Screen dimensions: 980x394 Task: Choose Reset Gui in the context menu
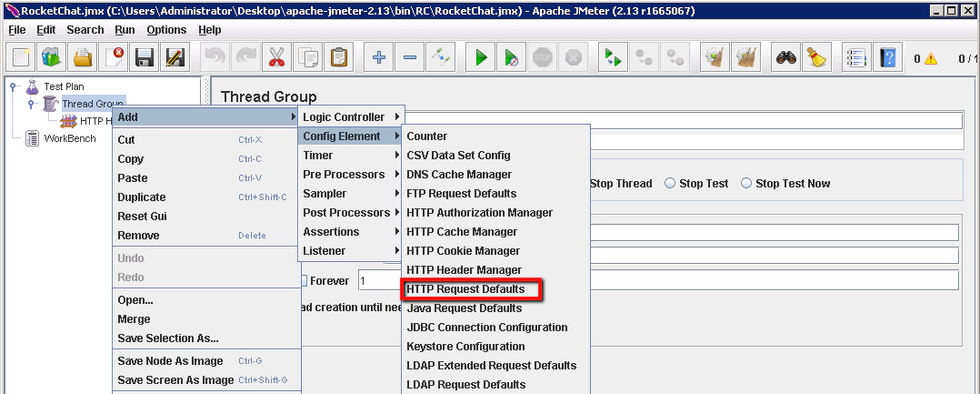click(x=206, y=217)
